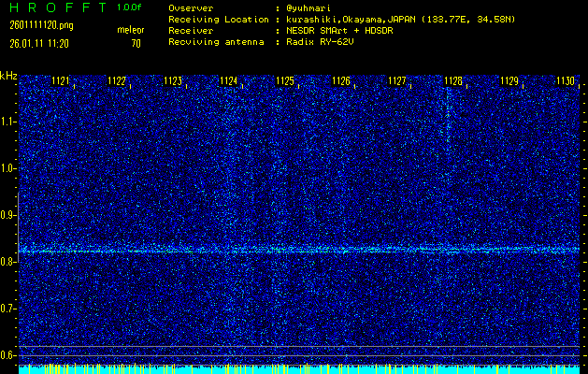
Task: Click the 0.7 frequency axis label
Action: (x=8, y=309)
